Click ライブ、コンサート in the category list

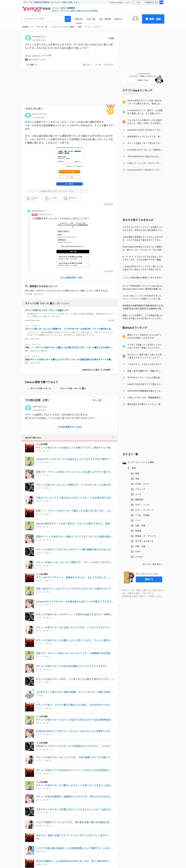pos(144,541)
